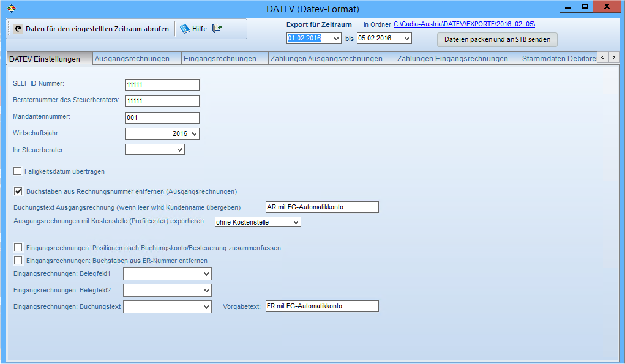
Task: Expand the Kostenstelle export dropdown
Action: [x=296, y=222]
